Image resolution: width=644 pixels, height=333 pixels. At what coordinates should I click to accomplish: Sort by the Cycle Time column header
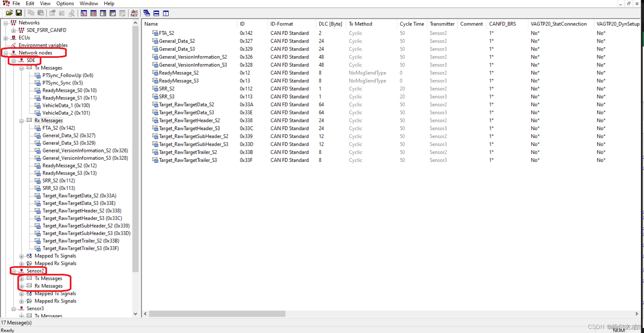[x=412, y=24]
